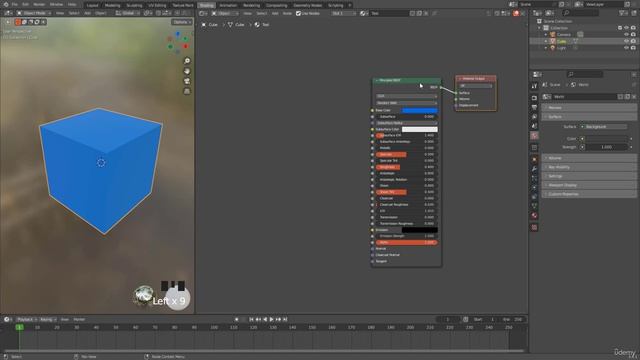Disable Light in renders camera toggle
Screen dimensions: 640x360
633,48
